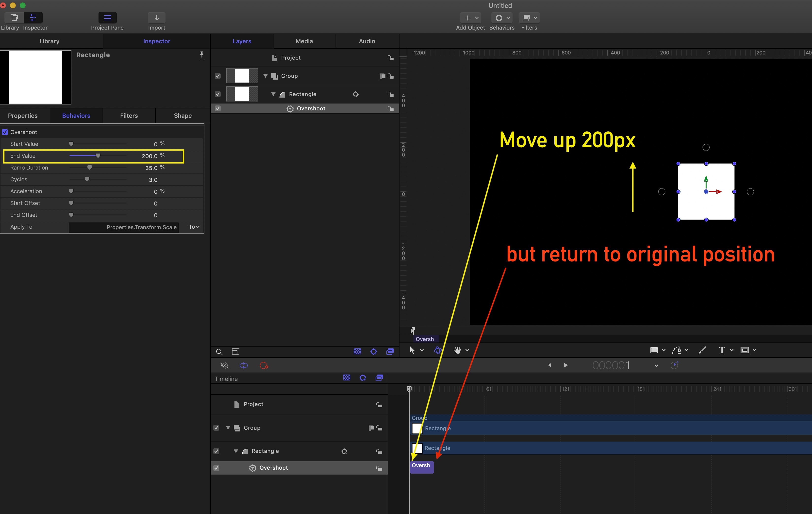This screenshot has width=812, height=514.
Task: Click gear icon on Rectangle layer
Action: point(355,94)
